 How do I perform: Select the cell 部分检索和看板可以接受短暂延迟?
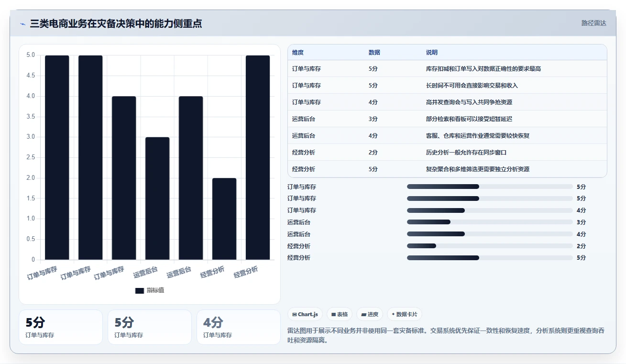click(469, 119)
